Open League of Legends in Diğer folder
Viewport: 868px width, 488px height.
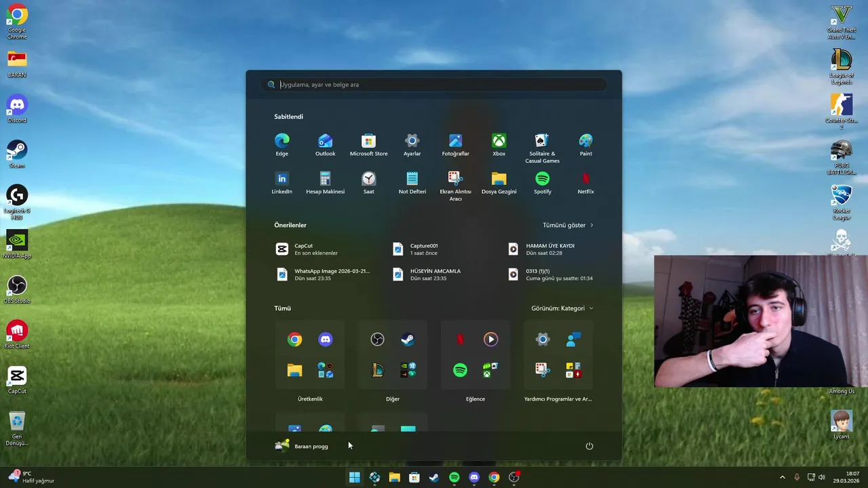(x=378, y=371)
